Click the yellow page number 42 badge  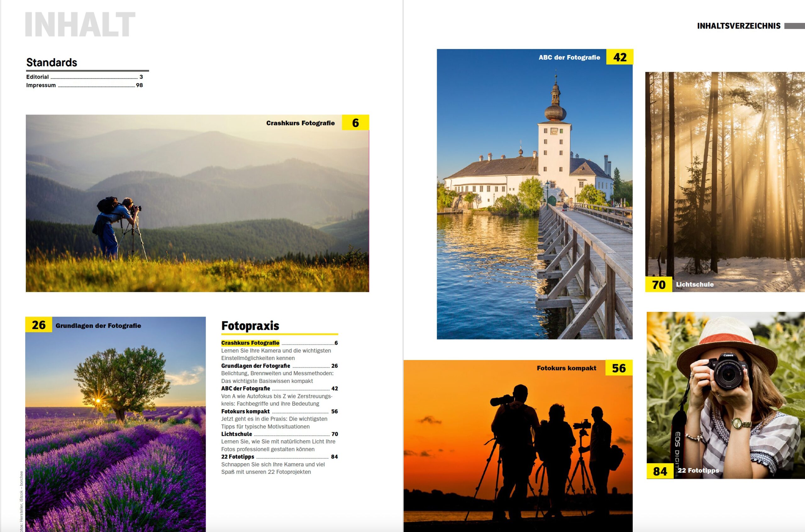point(619,57)
